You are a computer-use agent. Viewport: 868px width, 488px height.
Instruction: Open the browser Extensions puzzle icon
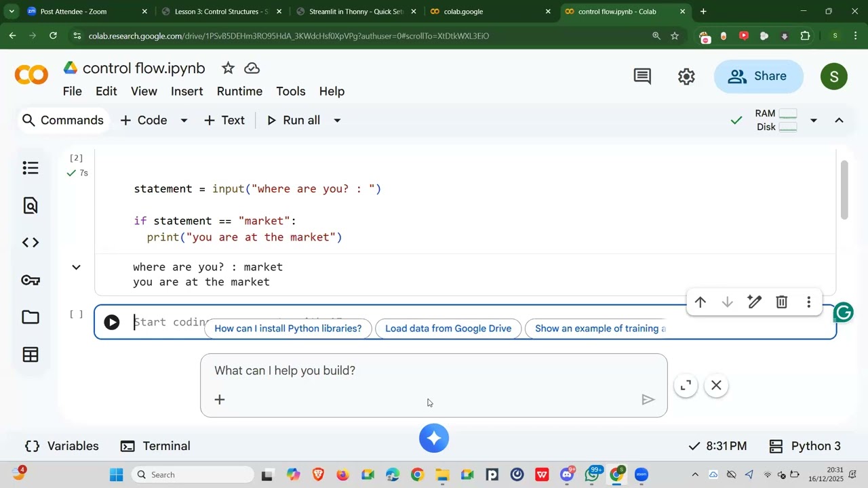805,36
